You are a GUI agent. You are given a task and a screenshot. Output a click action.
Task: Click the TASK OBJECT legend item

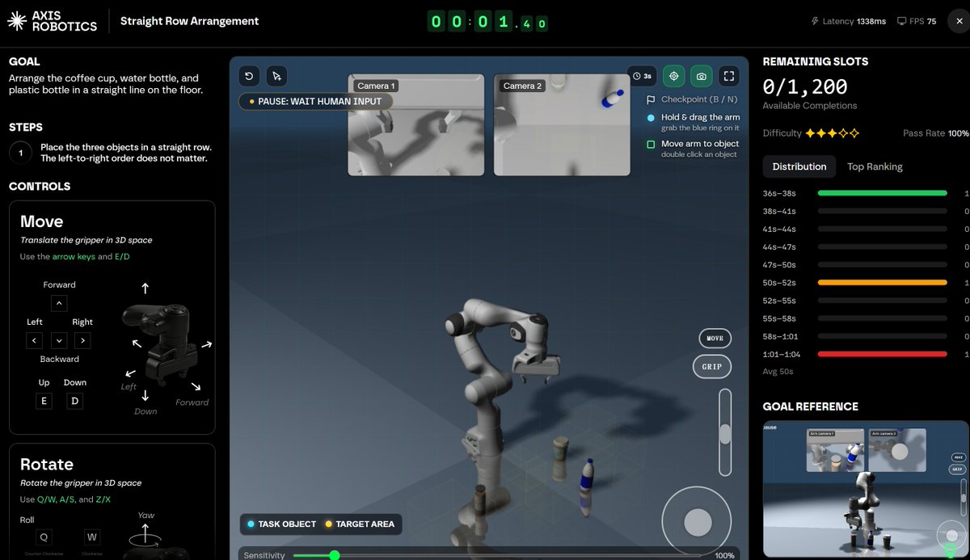pyautogui.click(x=281, y=524)
